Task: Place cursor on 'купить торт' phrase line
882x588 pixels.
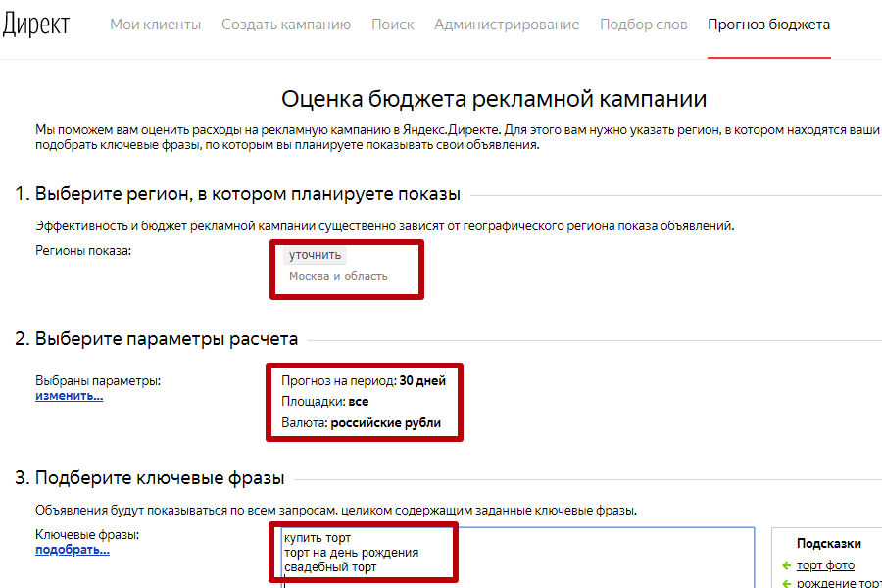Action: point(318,538)
